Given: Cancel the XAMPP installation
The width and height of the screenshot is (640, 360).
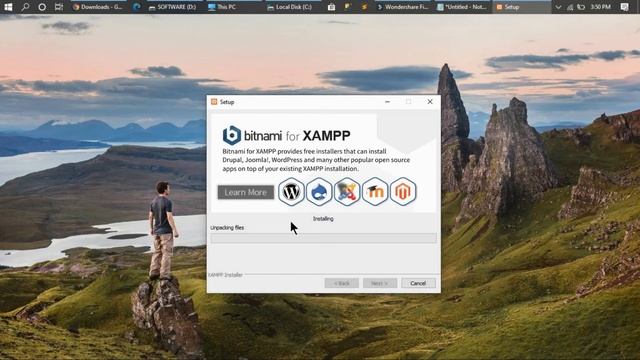Looking at the screenshot, I should [418, 283].
